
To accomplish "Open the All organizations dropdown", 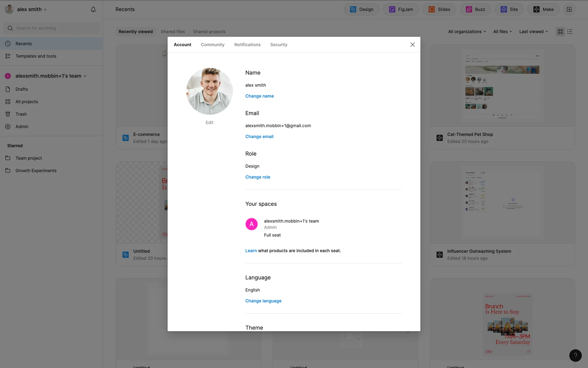I will pos(467,32).
